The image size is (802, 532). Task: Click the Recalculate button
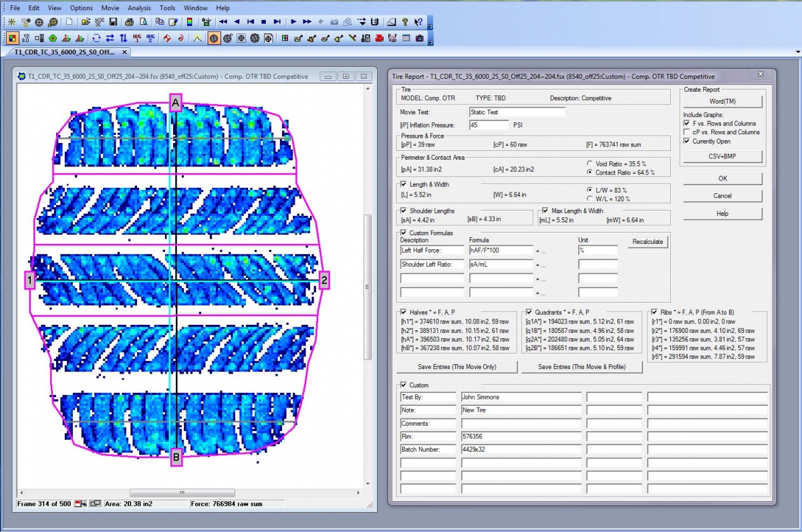pyautogui.click(x=647, y=242)
